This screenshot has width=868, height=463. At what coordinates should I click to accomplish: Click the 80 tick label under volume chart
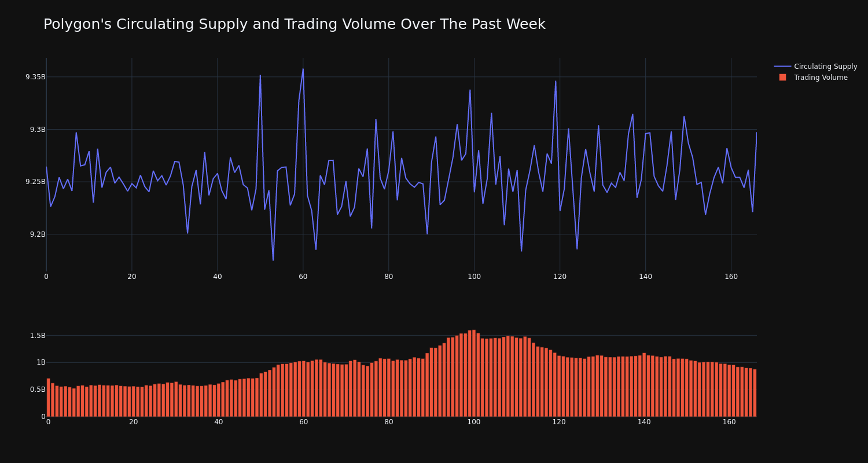[389, 422]
